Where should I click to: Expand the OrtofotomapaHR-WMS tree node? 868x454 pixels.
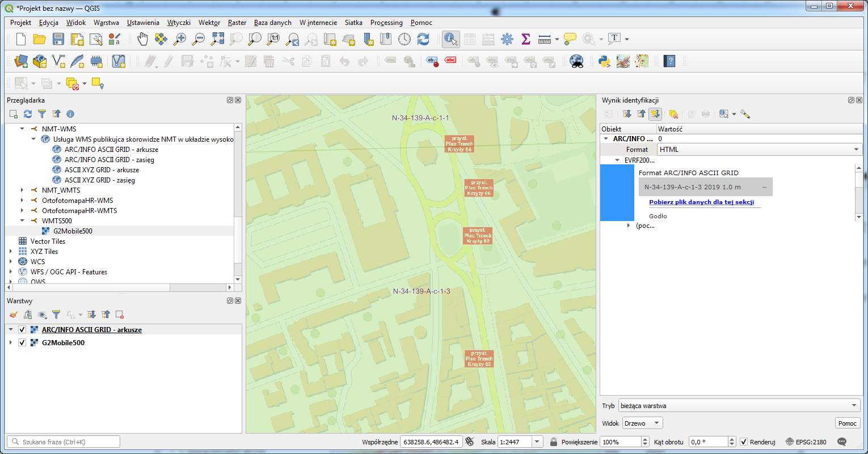(22, 201)
